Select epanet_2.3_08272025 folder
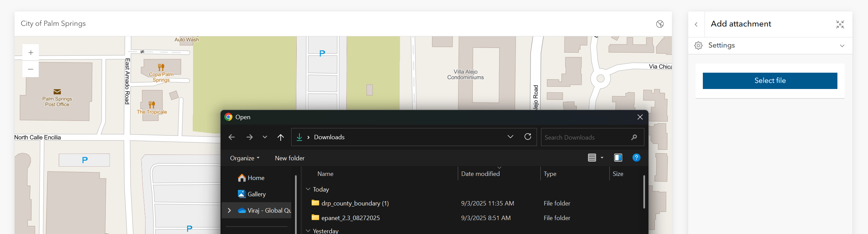Screen dimensions: 868x234 pyautogui.click(x=350, y=218)
